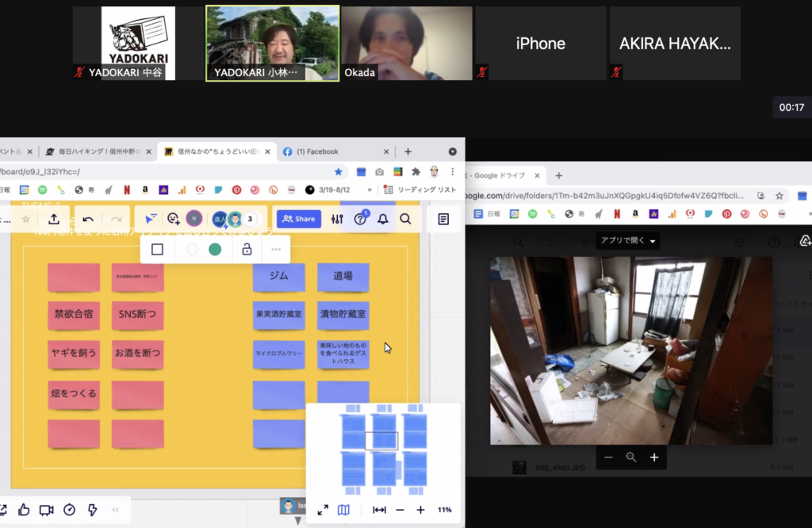This screenshot has height=528, width=812.
Task: Zoom out the Drive photo preview
Action: click(x=608, y=457)
